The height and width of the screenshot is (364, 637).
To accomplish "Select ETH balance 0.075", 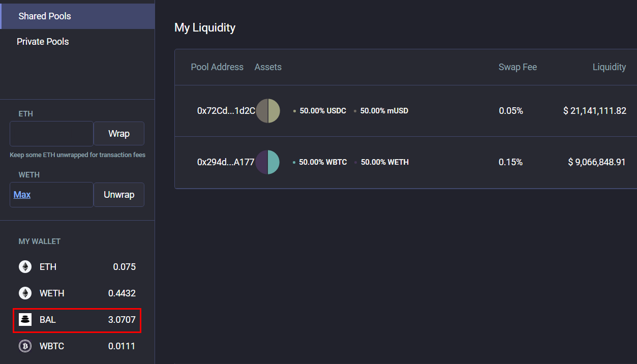I will (x=124, y=267).
